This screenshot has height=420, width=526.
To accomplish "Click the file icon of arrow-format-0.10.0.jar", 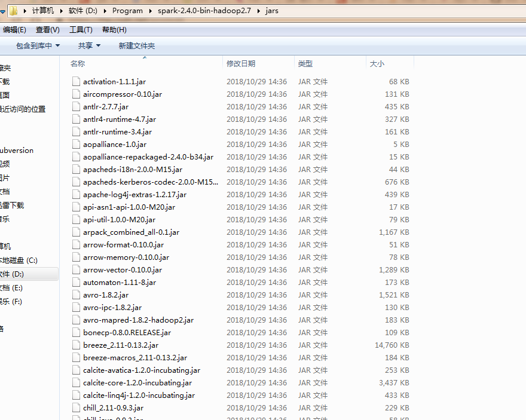I will pyautogui.click(x=76, y=245).
